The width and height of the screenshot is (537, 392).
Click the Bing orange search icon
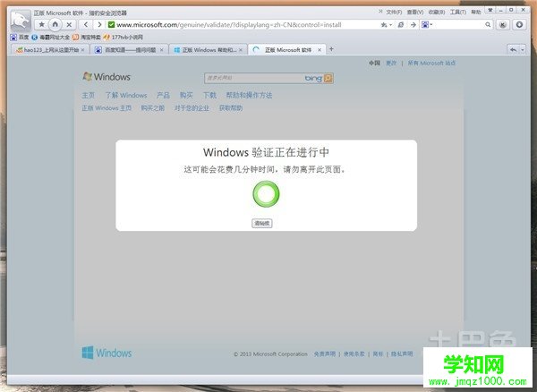coord(328,79)
